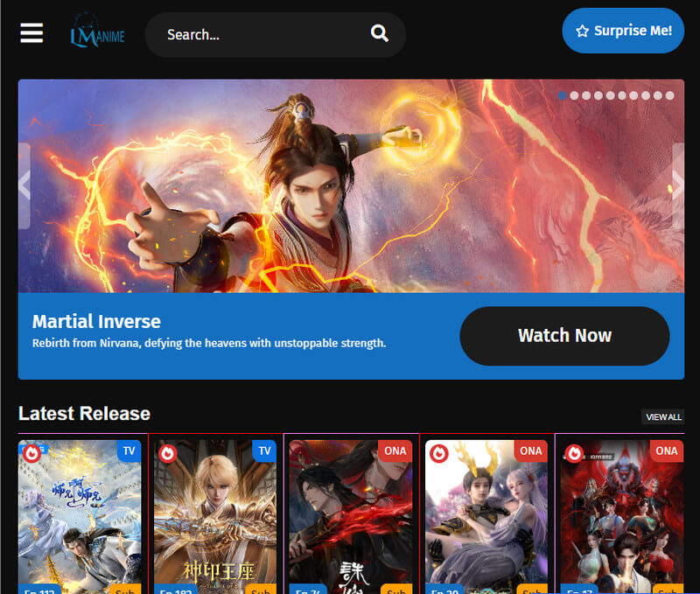Select the second carousel dot
The width and height of the screenshot is (700, 594).
point(575,95)
